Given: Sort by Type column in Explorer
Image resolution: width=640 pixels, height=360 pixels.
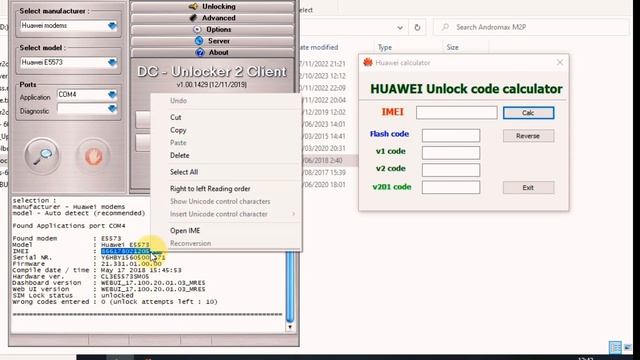Looking at the screenshot, I should [x=385, y=47].
